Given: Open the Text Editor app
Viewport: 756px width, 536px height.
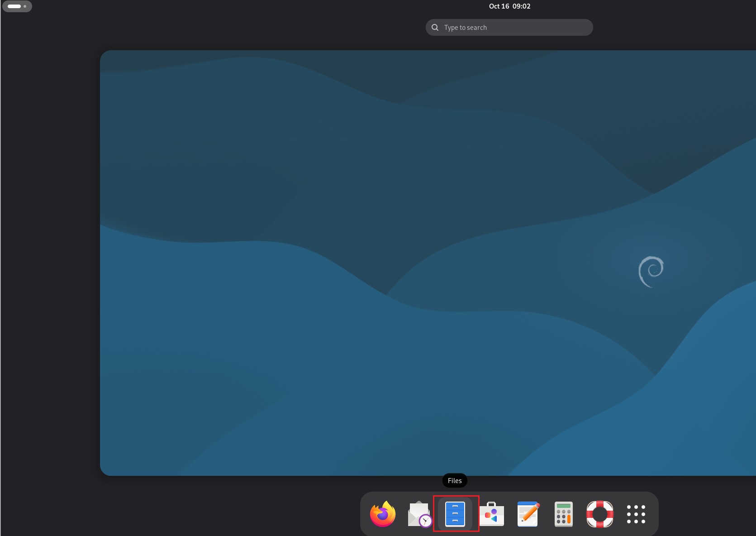Looking at the screenshot, I should point(528,513).
